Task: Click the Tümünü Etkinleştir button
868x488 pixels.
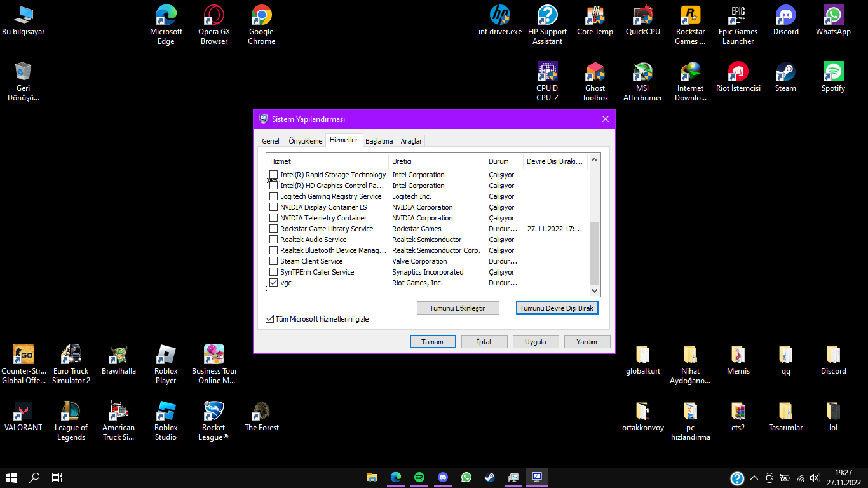Action: coord(458,308)
